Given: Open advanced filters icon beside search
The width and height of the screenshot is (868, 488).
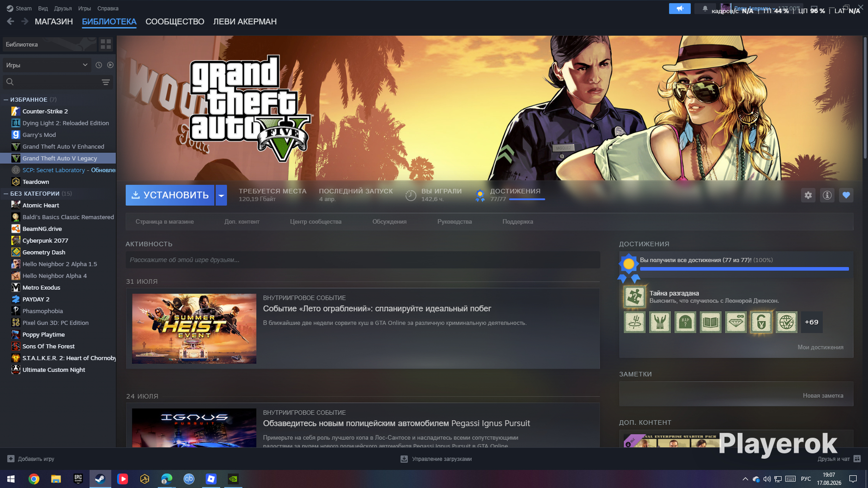Looking at the screenshot, I should [105, 82].
